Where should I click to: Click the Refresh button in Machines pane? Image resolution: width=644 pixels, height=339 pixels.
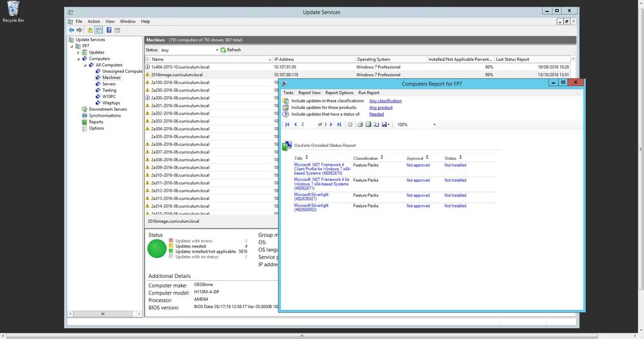click(x=231, y=50)
